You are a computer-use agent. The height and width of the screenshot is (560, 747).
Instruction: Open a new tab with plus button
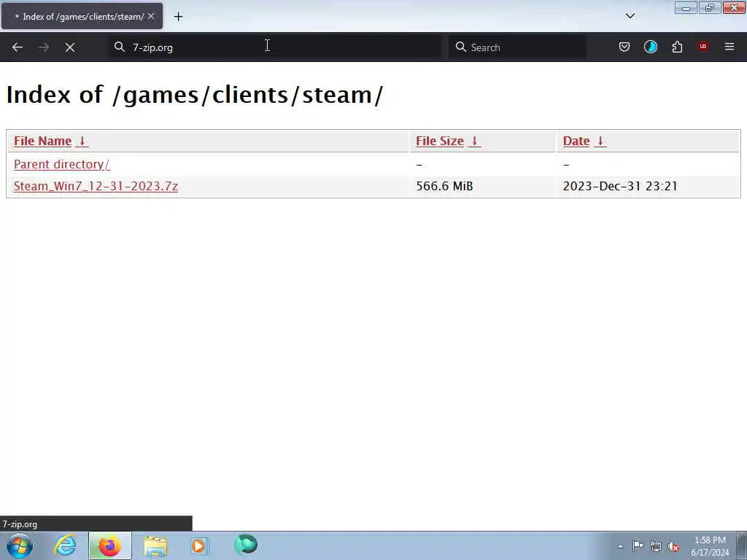click(178, 17)
